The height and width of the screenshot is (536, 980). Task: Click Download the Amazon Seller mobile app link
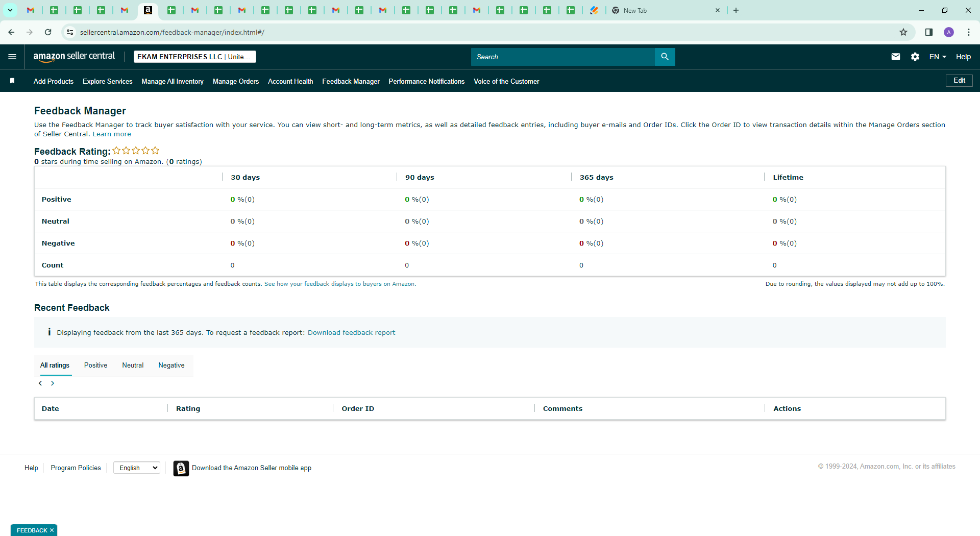(x=252, y=468)
